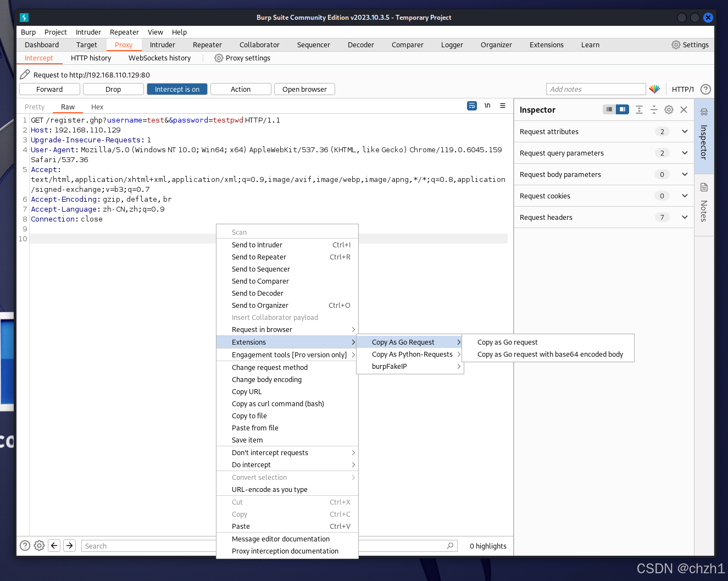728x581 pixels.
Task: Open the Logger tab
Action: (452, 45)
